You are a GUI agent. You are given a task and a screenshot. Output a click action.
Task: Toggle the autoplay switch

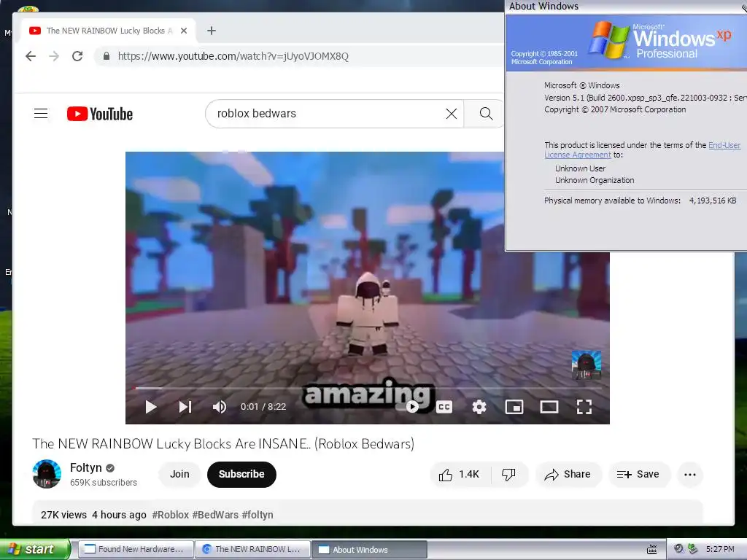pyautogui.click(x=408, y=407)
